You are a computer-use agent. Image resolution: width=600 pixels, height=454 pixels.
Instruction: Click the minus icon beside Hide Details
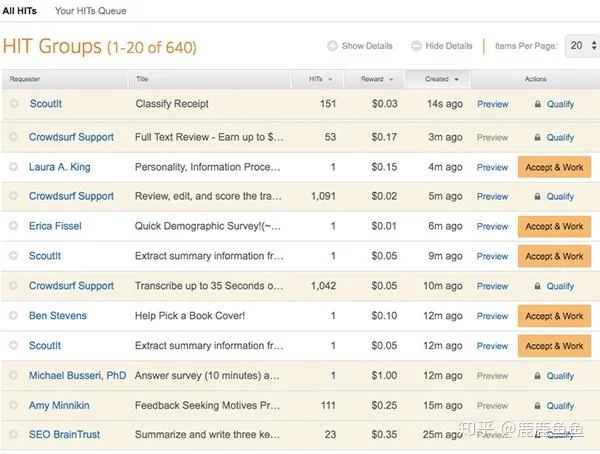click(x=416, y=46)
